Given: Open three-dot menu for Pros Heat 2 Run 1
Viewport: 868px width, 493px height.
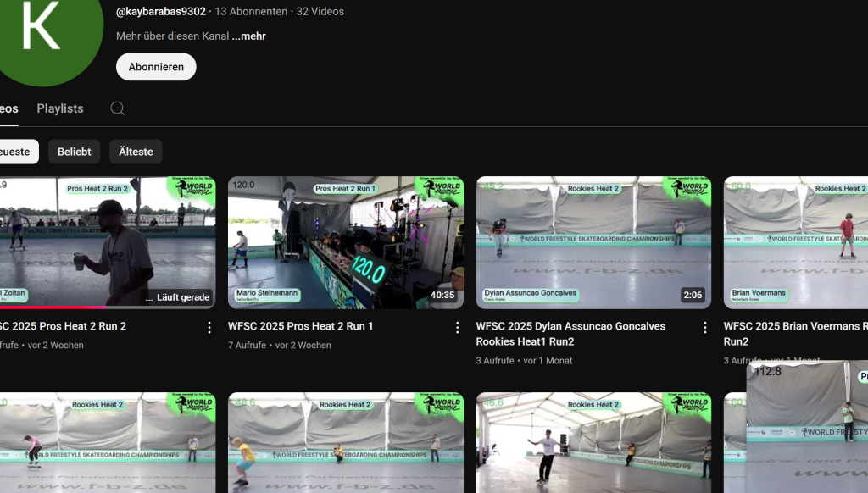Looking at the screenshot, I should 457,327.
